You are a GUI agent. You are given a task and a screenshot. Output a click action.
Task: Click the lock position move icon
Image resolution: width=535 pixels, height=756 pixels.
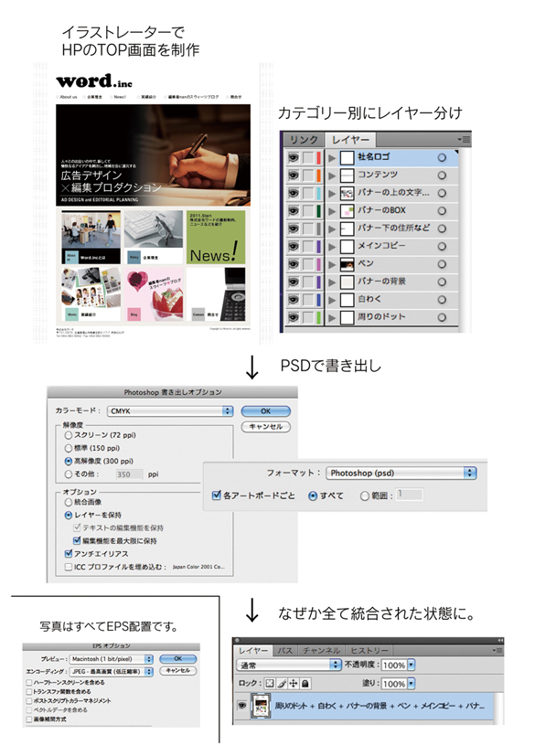(x=294, y=683)
